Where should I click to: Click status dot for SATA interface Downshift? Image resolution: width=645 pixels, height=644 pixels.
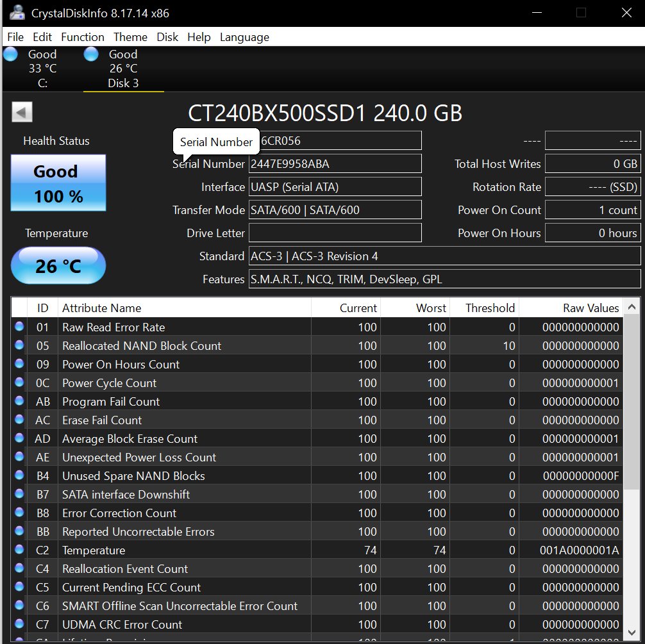pyautogui.click(x=19, y=493)
